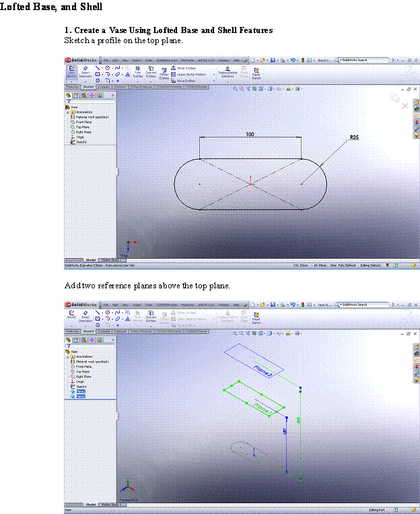Select Top Plane in upper window's feature tree

coord(83,127)
